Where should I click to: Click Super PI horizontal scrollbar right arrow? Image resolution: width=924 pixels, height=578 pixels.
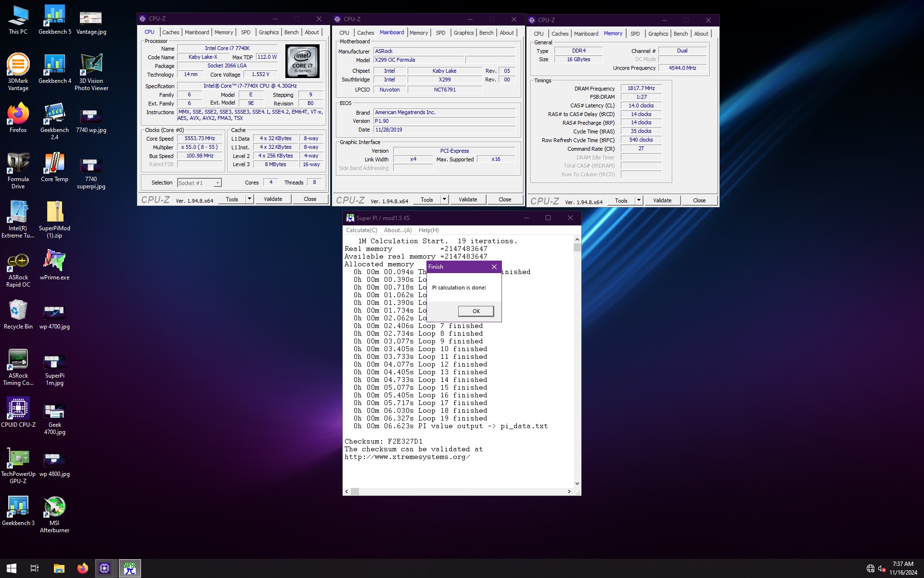click(x=569, y=491)
